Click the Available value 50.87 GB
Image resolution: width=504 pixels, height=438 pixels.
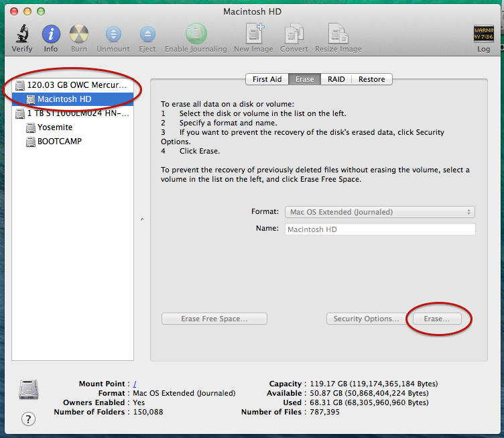[369, 393]
